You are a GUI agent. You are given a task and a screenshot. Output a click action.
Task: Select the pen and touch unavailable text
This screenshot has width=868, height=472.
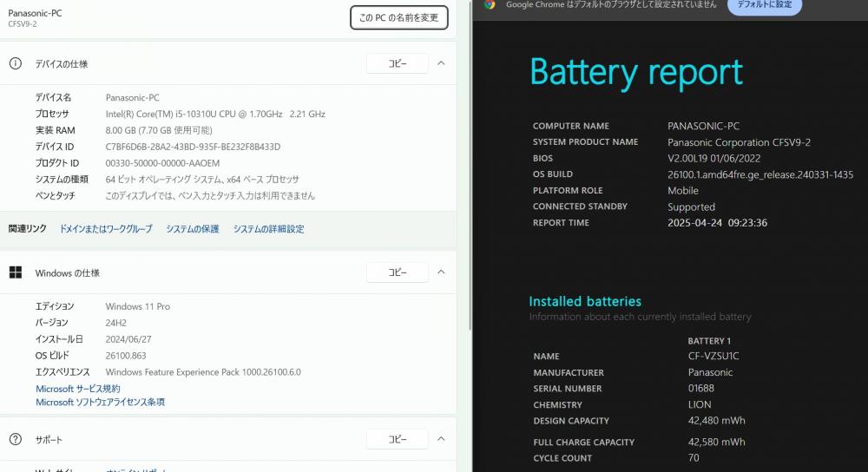click(210, 196)
